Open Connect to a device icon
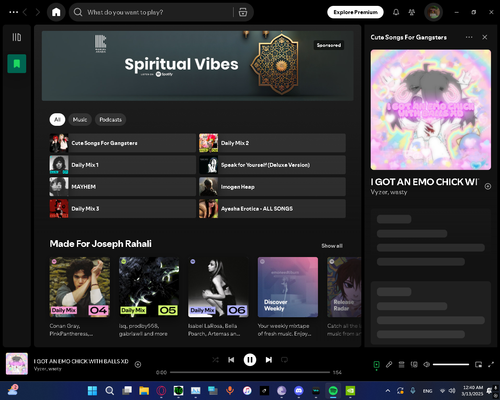Viewport: 500px width, 400px height. (414, 364)
